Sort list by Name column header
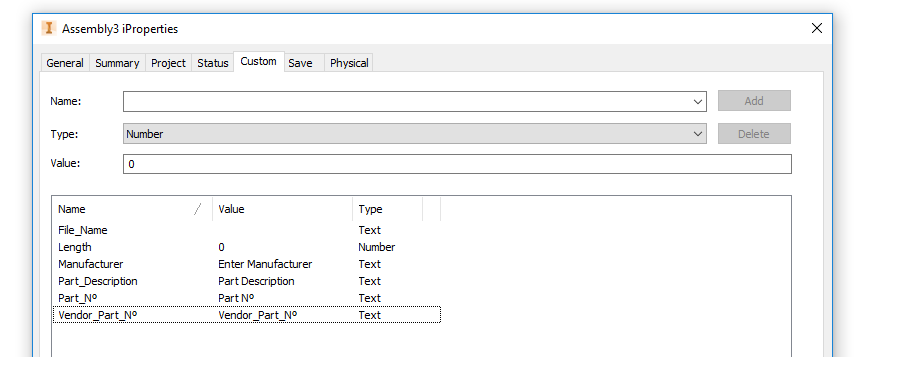Viewport: 898px width, 383px height. pos(132,209)
